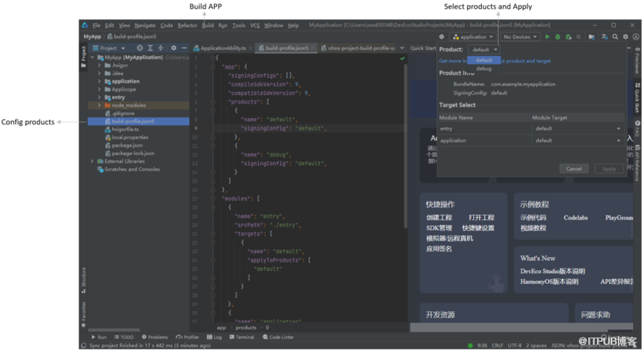Open the Project view selector dropdown
The width and height of the screenshot is (644, 352).
coord(109,48)
